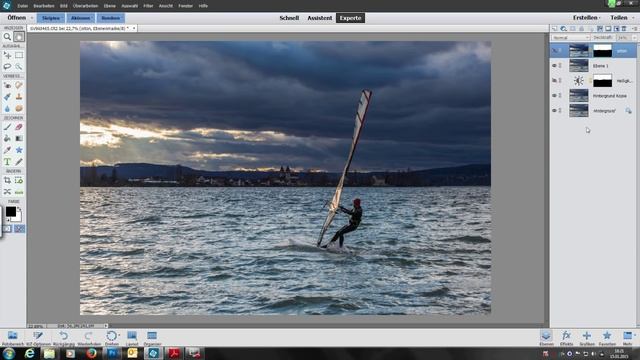Select the layer mask of the top layer

point(602,51)
